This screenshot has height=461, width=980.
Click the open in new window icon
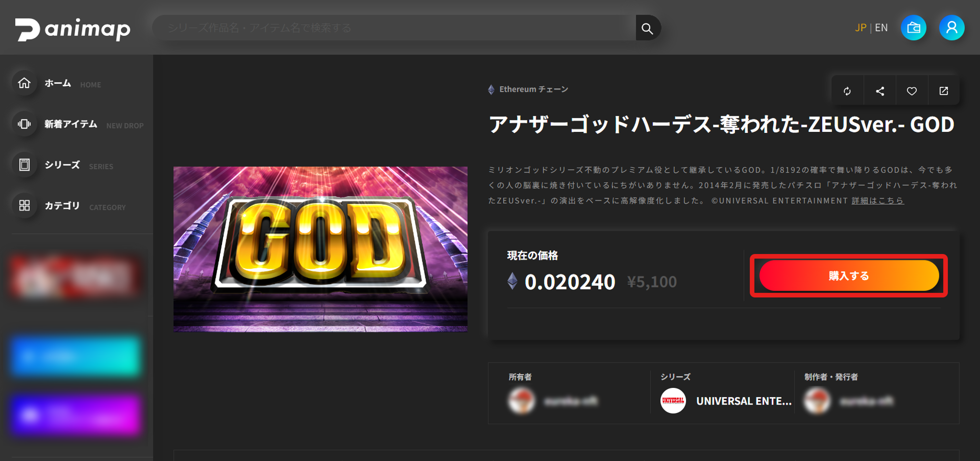[944, 91]
